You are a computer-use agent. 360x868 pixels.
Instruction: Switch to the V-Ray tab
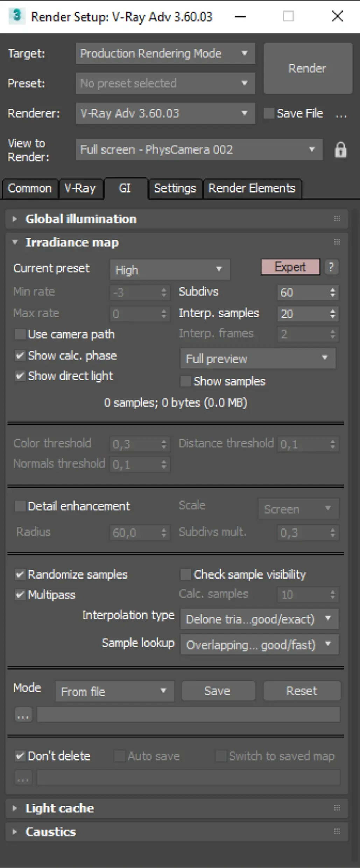point(80,188)
